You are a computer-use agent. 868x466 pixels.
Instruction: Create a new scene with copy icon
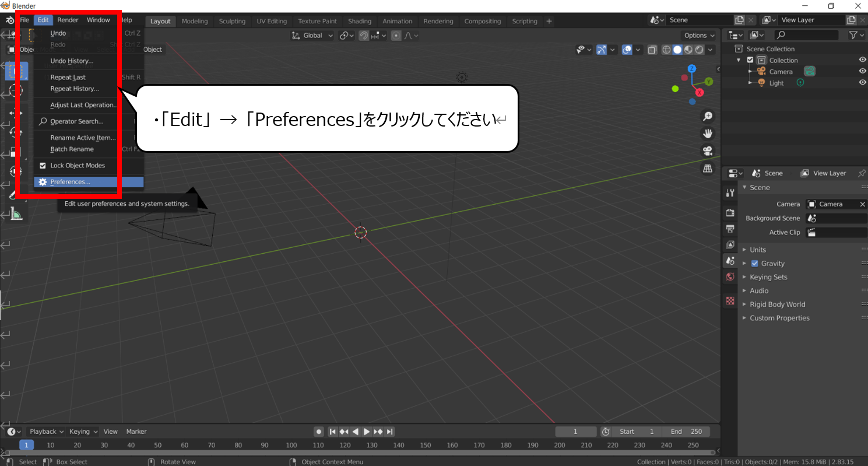coord(740,20)
